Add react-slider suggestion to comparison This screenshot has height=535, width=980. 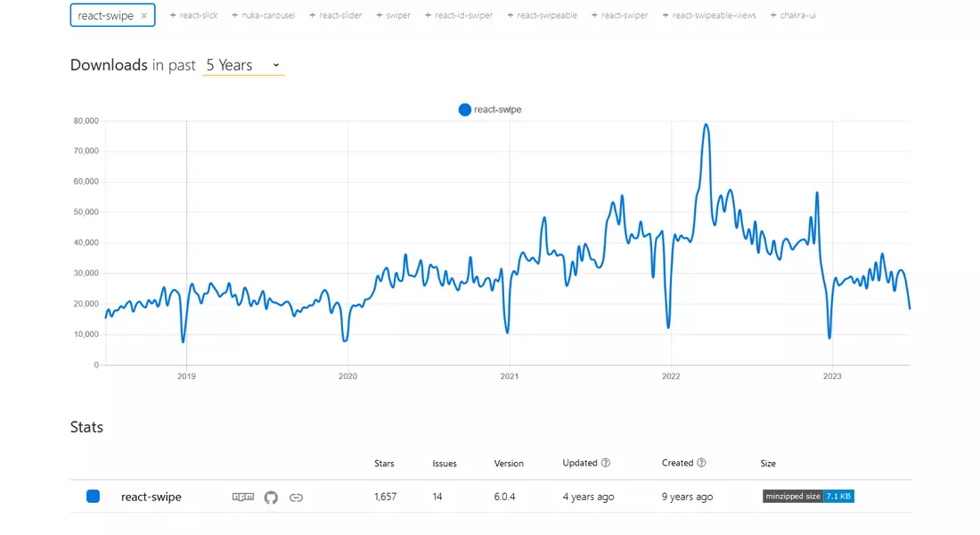(x=336, y=15)
